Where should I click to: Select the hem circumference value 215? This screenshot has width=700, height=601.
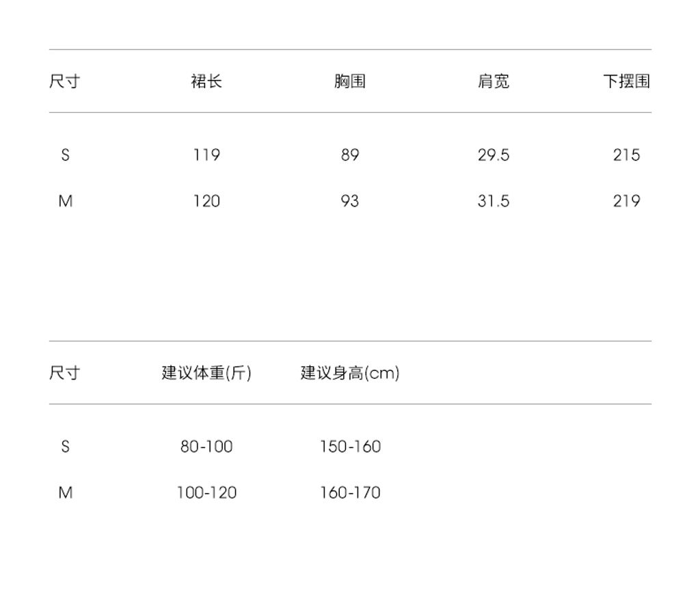[x=626, y=155]
